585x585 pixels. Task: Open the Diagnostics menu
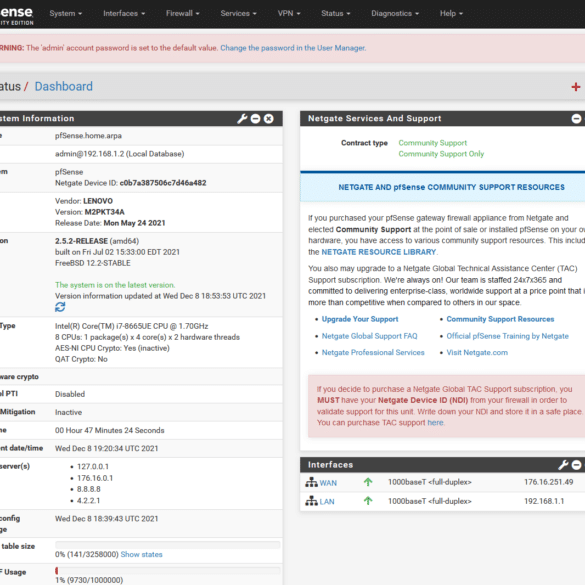(395, 13)
